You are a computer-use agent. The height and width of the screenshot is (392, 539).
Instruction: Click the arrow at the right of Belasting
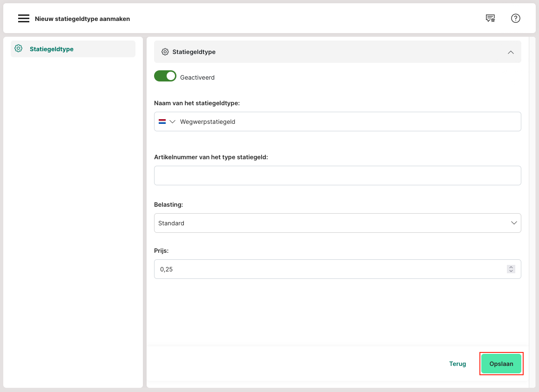point(514,223)
